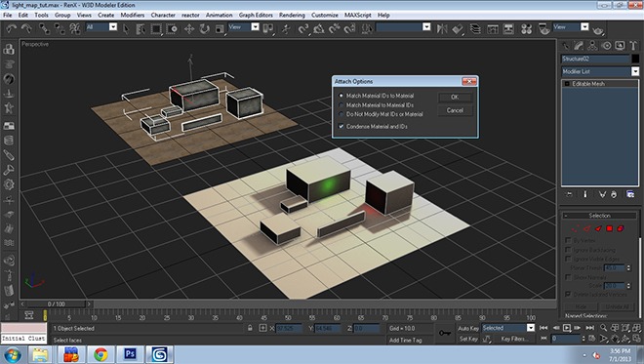Select Match Material IDs to Material
This screenshot has width=644, height=364.
coord(377,96)
